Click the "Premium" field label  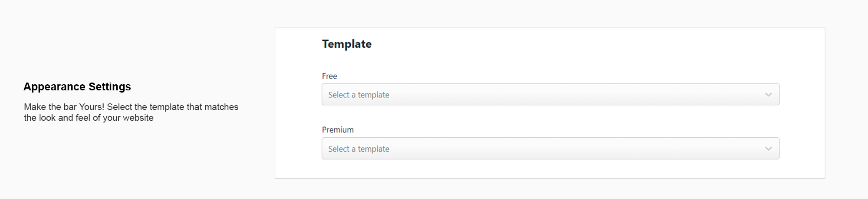[338, 130]
